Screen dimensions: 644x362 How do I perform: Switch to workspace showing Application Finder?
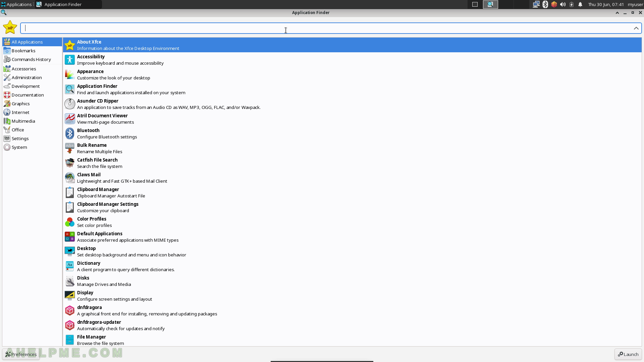pyautogui.click(x=490, y=4)
